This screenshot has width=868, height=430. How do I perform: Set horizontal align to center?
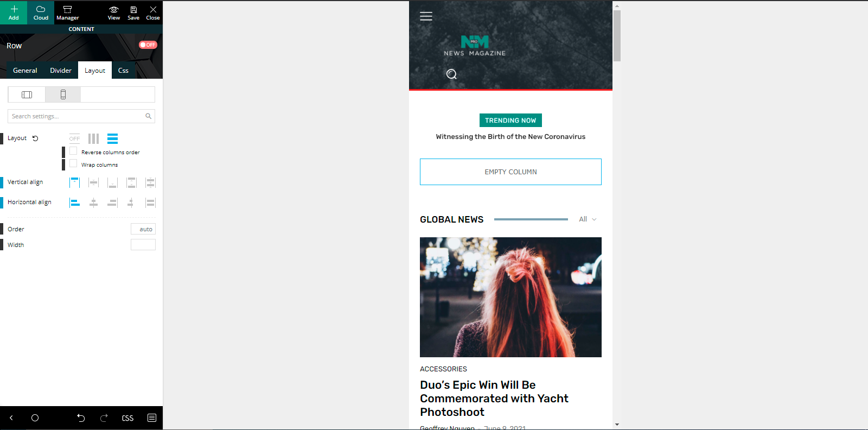(94, 203)
